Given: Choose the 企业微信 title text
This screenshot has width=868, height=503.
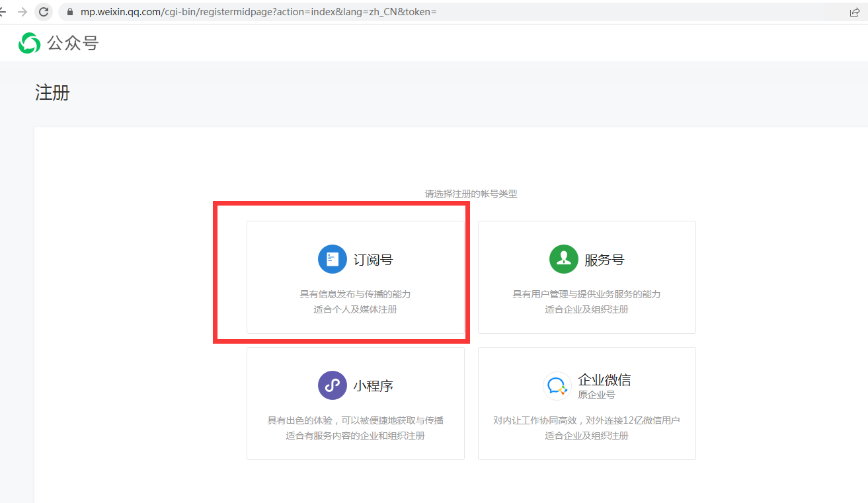Looking at the screenshot, I should tap(604, 380).
